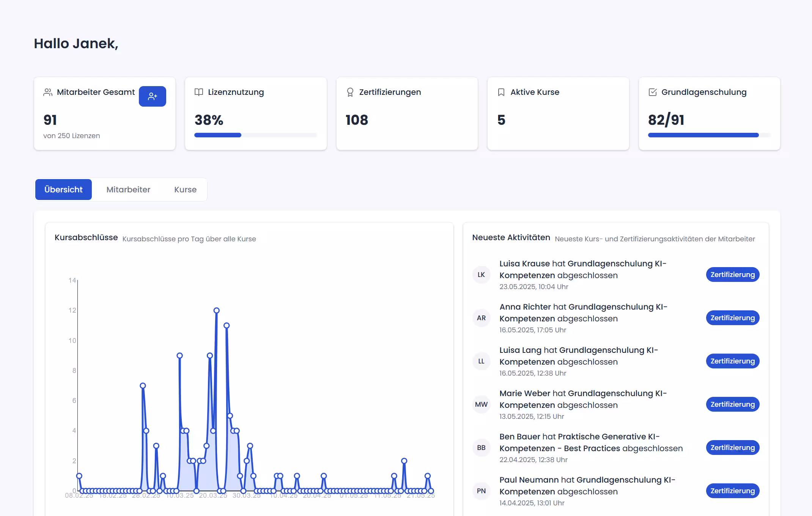Click the MW avatar for Marie Weber
Image resolution: width=812 pixels, height=516 pixels.
pos(481,404)
